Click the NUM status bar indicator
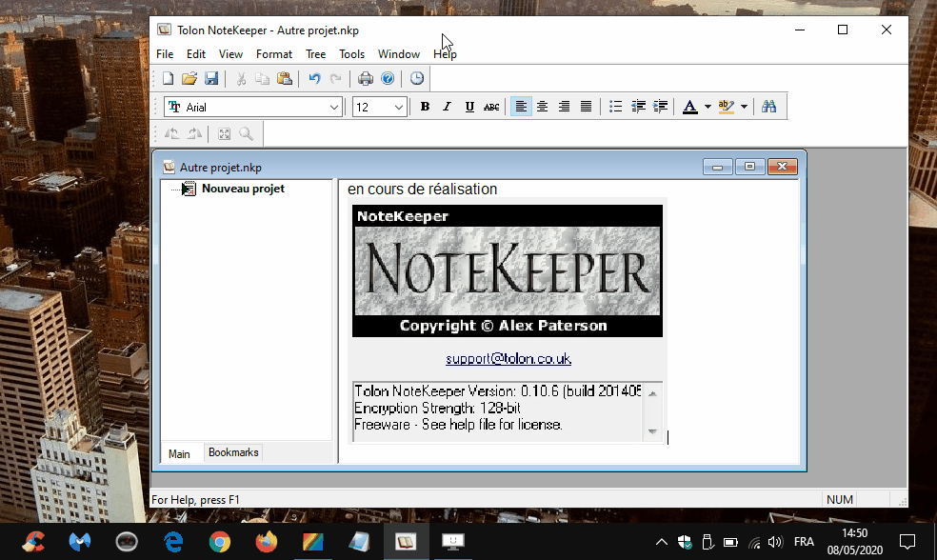This screenshot has height=560, width=937. 840,500
